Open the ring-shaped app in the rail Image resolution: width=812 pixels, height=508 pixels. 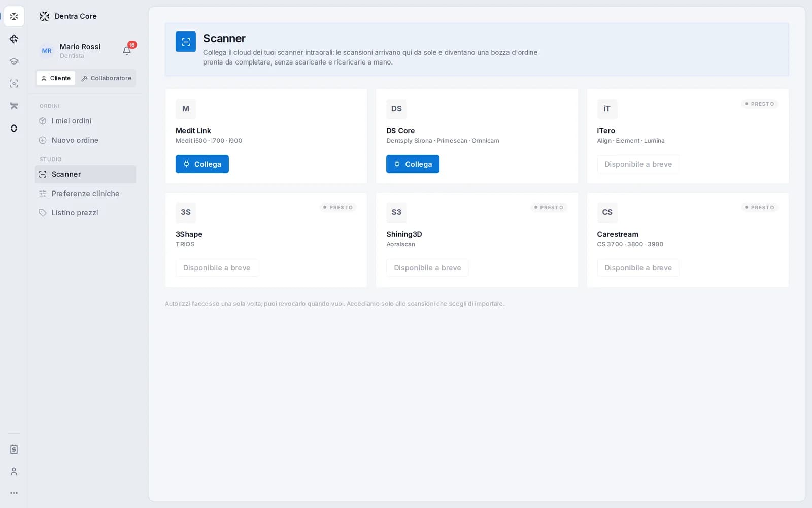[14, 129]
